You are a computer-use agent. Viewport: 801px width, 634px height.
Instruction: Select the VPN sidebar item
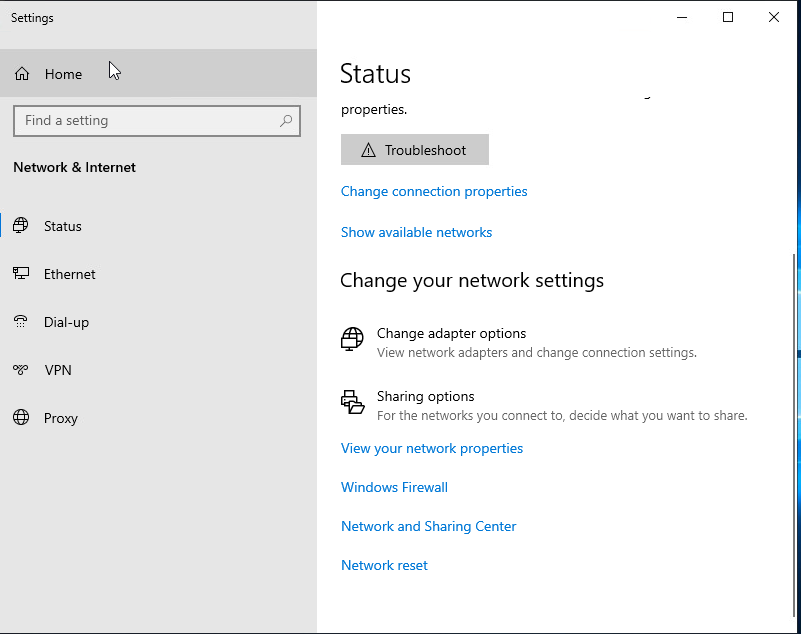point(158,370)
